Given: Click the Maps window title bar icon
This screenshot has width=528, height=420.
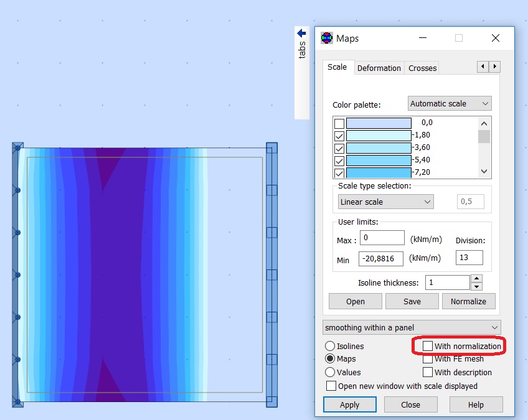Looking at the screenshot, I should coord(326,38).
